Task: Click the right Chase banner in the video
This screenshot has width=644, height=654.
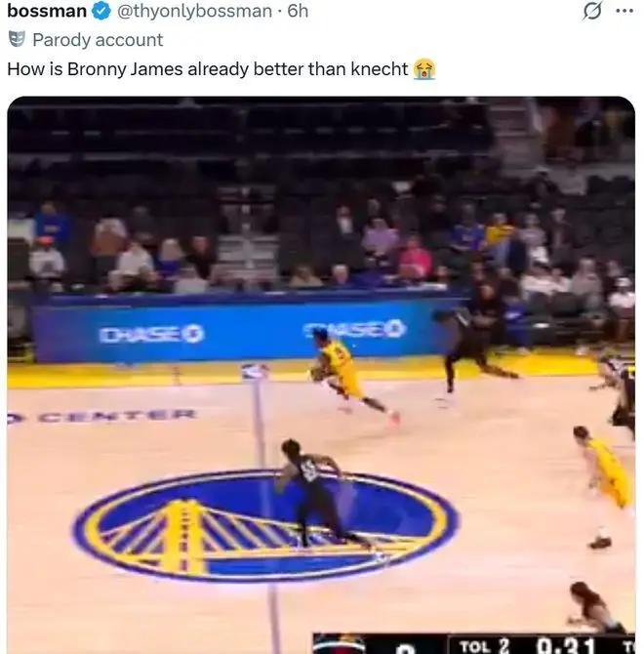Action: tap(354, 329)
